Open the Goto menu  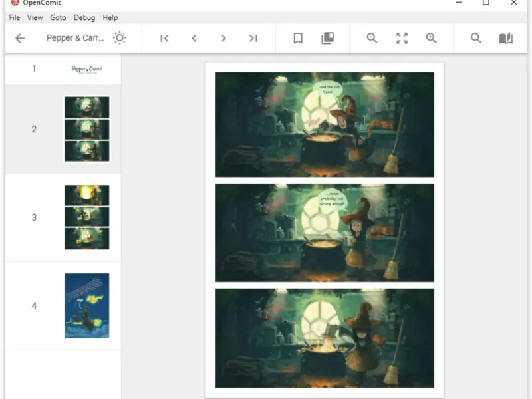point(59,17)
